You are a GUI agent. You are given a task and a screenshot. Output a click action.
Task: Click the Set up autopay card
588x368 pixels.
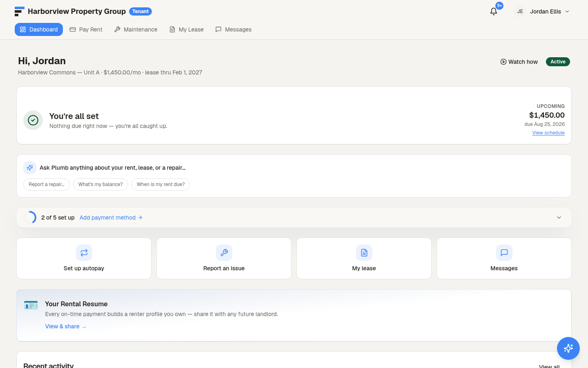[84, 258]
